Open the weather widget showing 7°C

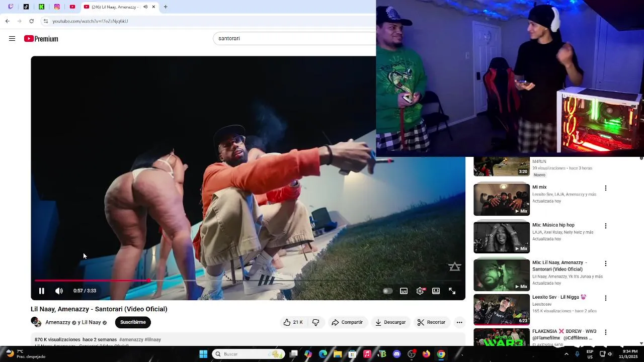pos(25,354)
